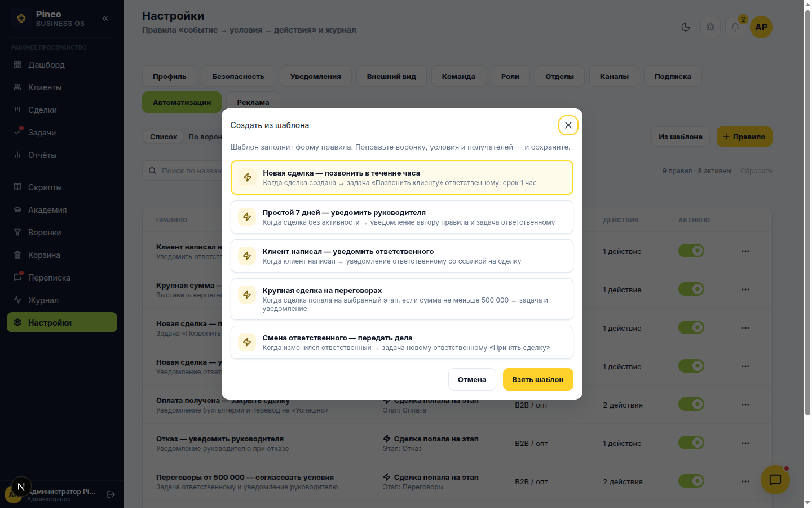Click the 'Взять шаблон' button
Image resolution: width=812 pixels, height=508 pixels.
point(538,379)
